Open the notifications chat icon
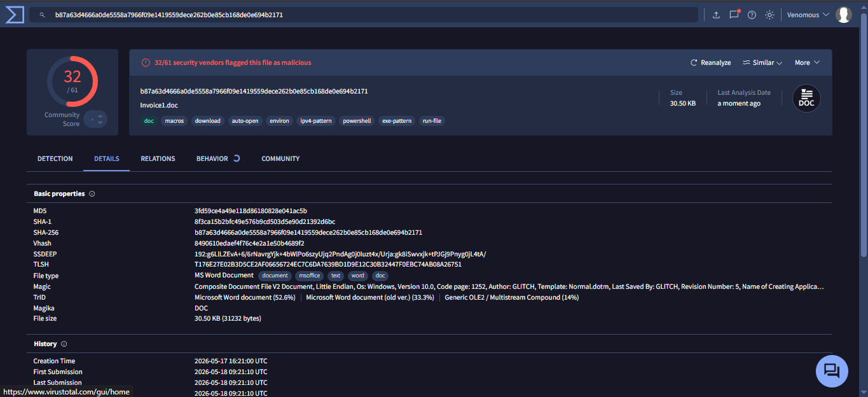 coord(734,15)
